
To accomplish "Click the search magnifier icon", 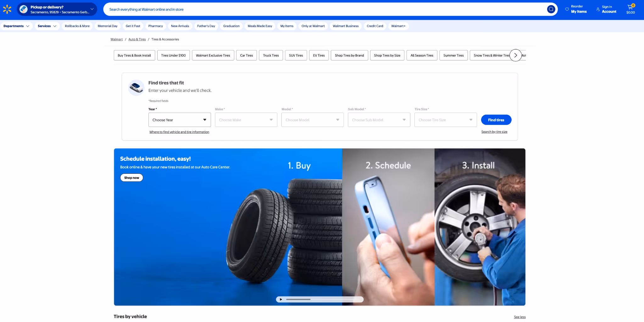I will [x=551, y=9].
